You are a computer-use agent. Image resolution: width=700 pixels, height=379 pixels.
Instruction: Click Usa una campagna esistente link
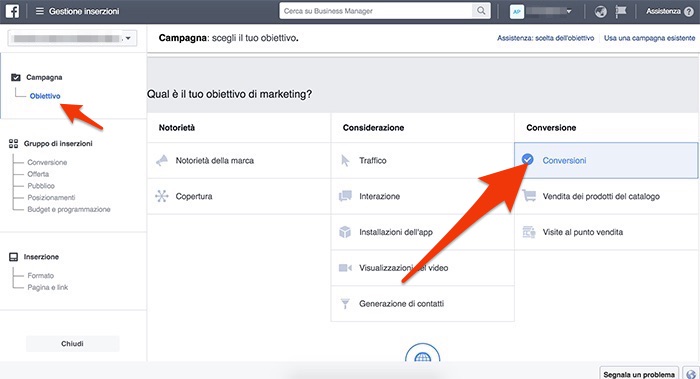click(650, 38)
